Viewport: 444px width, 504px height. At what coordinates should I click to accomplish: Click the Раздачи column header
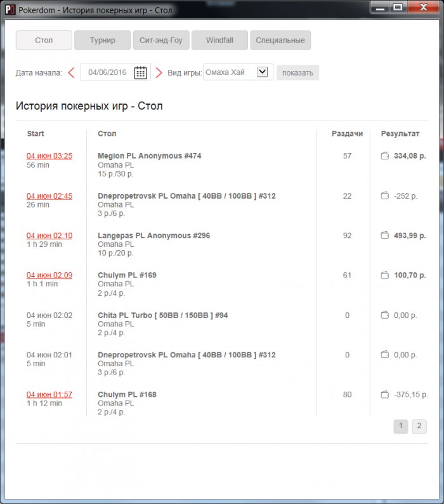pyautogui.click(x=348, y=134)
